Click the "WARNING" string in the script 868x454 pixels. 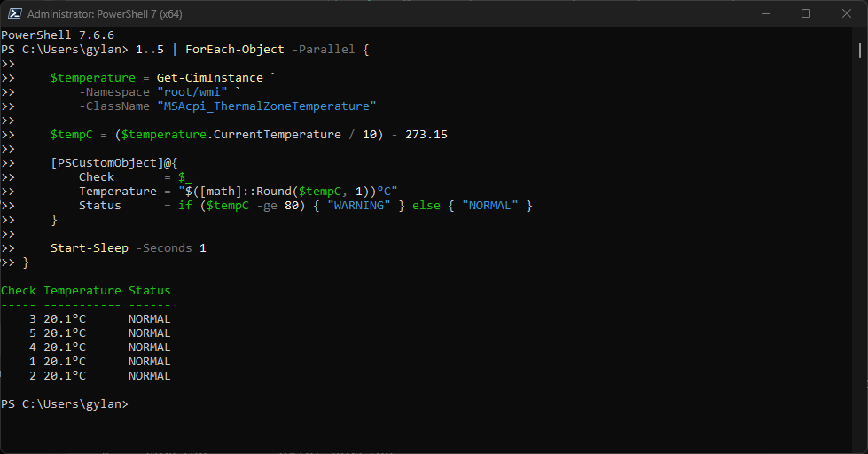tap(359, 206)
